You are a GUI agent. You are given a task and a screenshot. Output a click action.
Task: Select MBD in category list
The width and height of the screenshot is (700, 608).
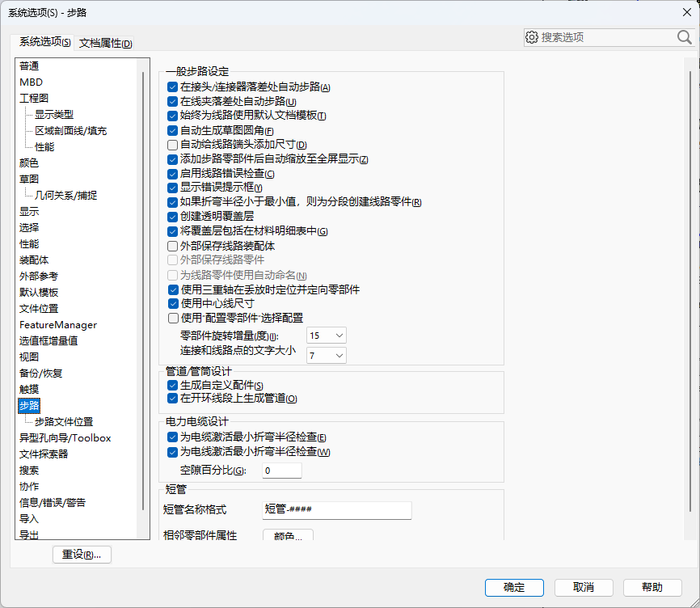(x=32, y=82)
